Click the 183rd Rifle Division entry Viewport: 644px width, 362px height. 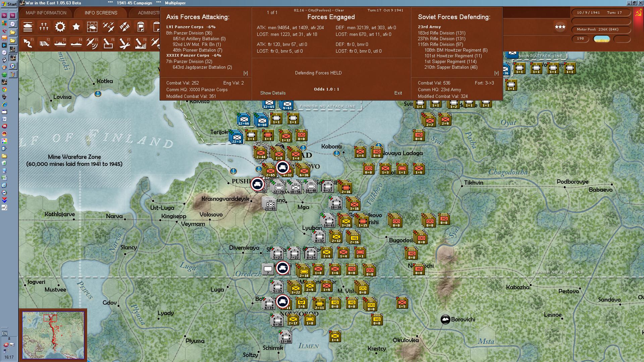441,33
